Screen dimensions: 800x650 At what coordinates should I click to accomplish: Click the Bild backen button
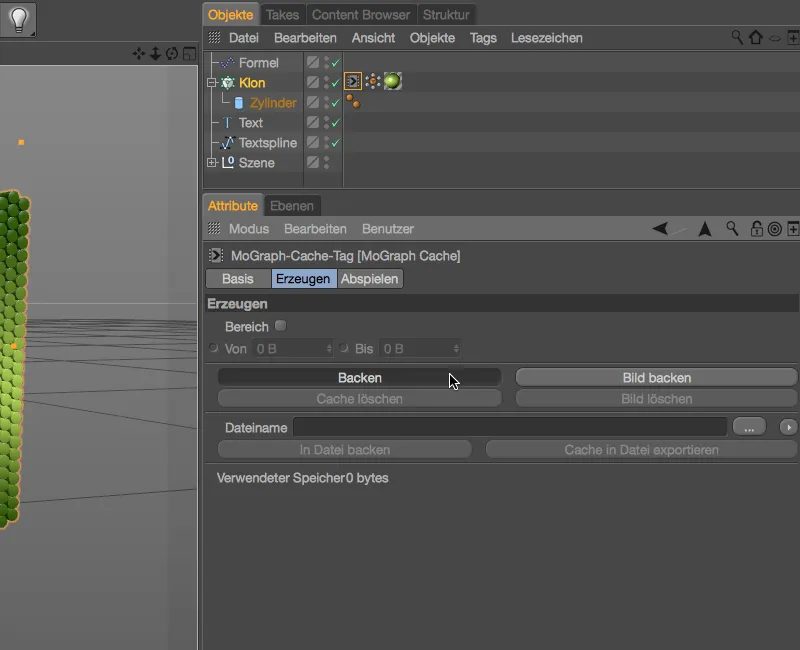[x=656, y=378]
